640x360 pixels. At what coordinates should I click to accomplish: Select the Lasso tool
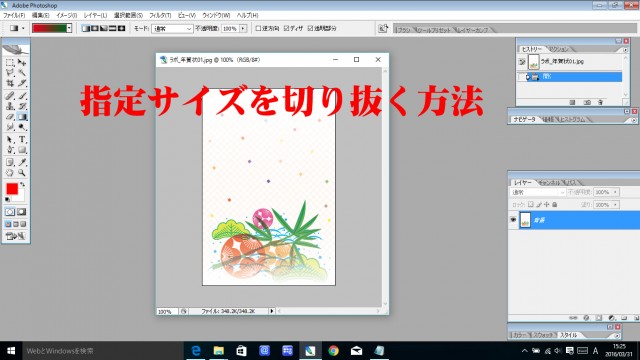tap(10, 73)
